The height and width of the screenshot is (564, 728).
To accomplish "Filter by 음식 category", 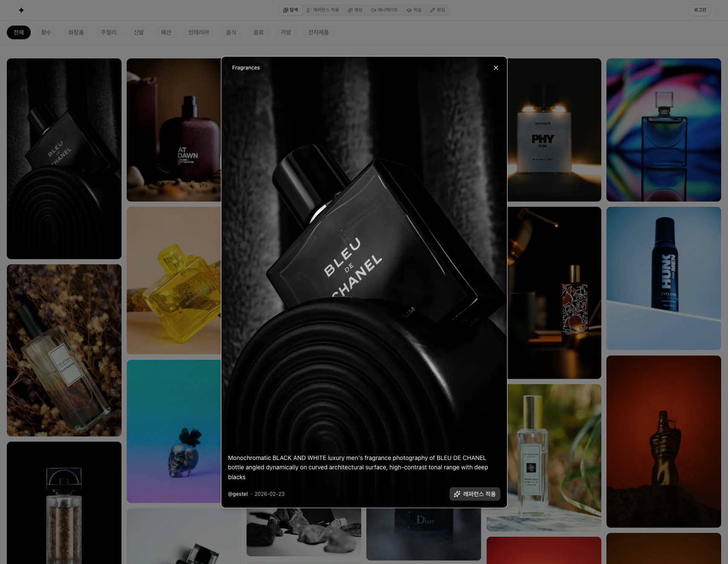I will coord(231,32).
